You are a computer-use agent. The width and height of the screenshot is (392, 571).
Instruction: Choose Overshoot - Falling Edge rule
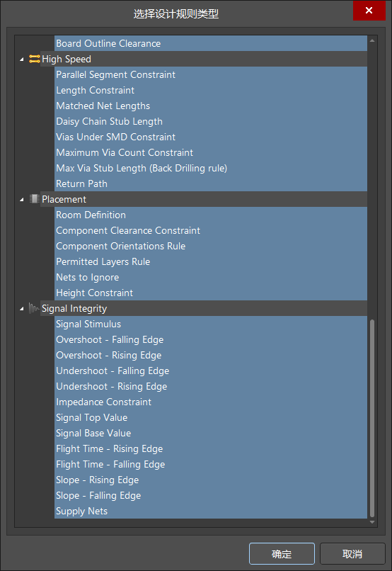211,339
